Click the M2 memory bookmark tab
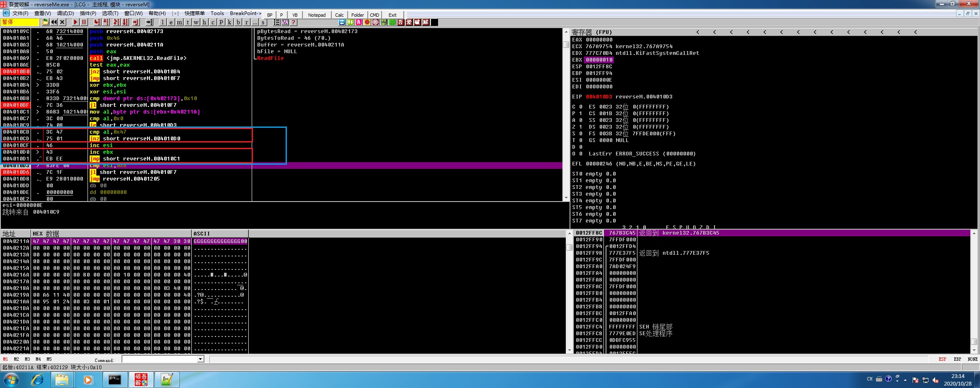980x388 pixels. point(16,359)
